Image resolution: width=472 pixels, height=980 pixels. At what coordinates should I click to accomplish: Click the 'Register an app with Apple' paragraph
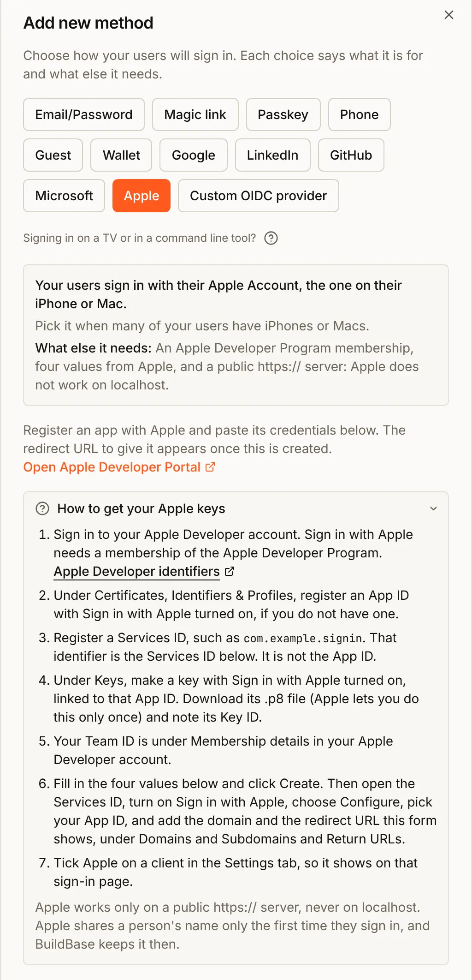(x=215, y=439)
